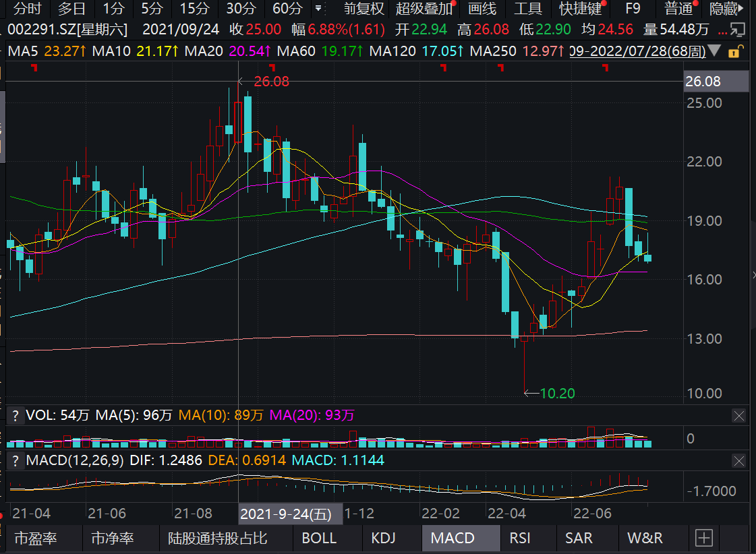
Task: Open 画线 drawing tools
Action: [482, 8]
